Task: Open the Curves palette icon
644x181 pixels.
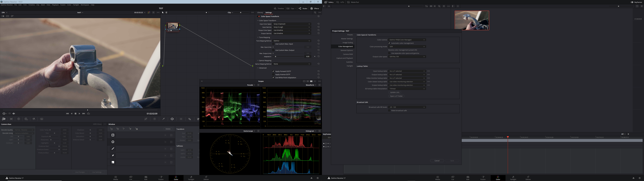Action: click(x=146, y=119)
